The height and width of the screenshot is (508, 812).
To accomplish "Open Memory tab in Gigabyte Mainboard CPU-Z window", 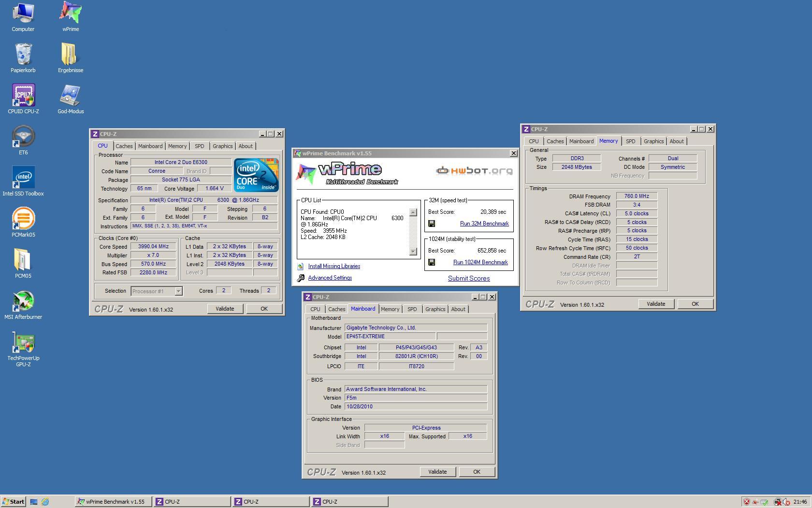I will [390, 309].
